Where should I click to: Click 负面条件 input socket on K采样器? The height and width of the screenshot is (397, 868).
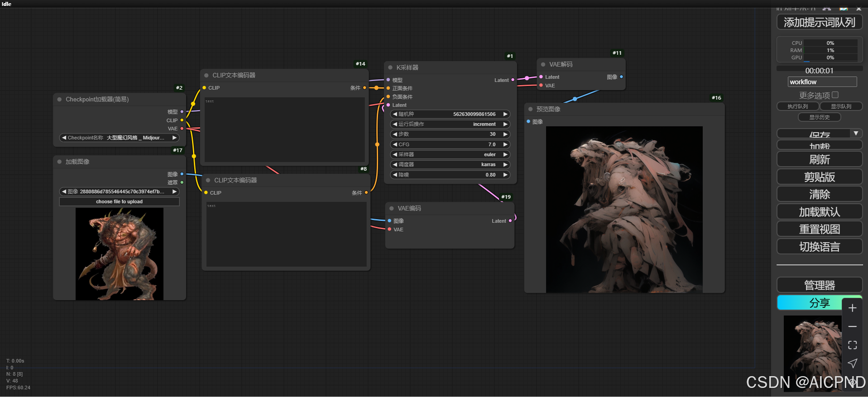click(388, 97)
